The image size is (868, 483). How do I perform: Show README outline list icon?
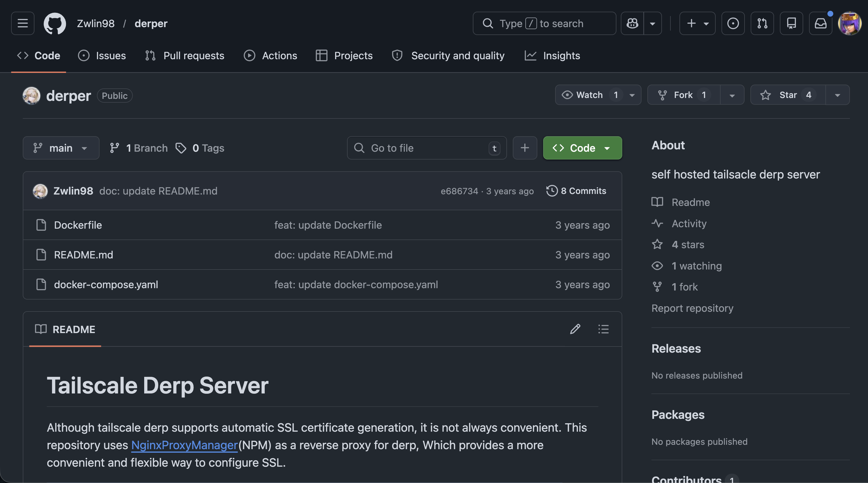(x=603, y=329)
